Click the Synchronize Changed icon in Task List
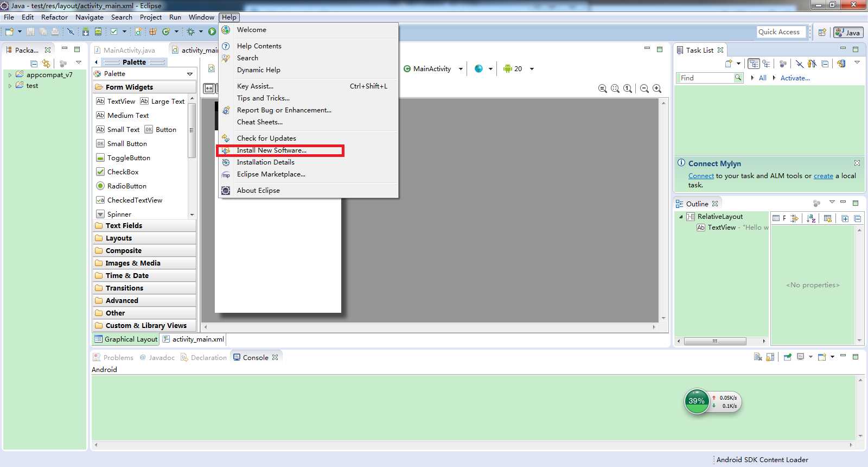Screen dimensions: 868x467 coord(841,64)
